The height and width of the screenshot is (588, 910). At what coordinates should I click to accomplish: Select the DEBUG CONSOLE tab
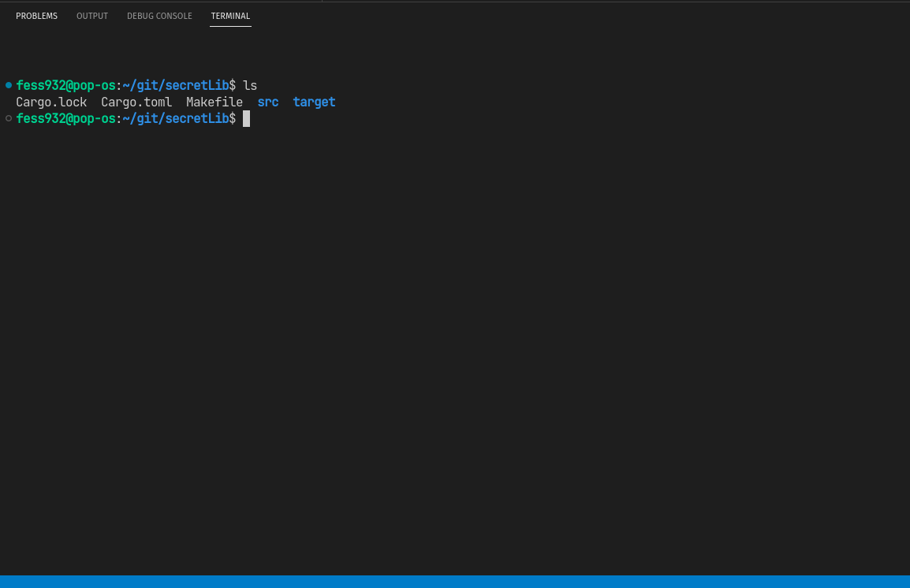tap(159, 16)
